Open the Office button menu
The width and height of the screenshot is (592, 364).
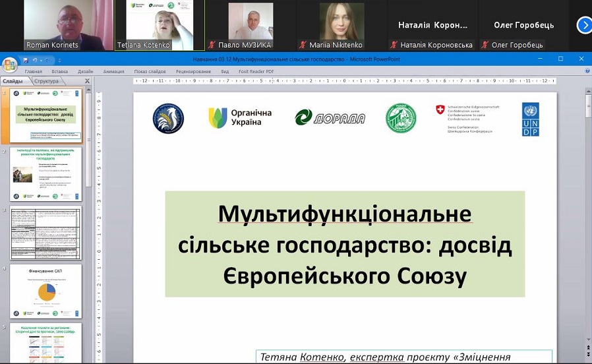tap(9, 65)
